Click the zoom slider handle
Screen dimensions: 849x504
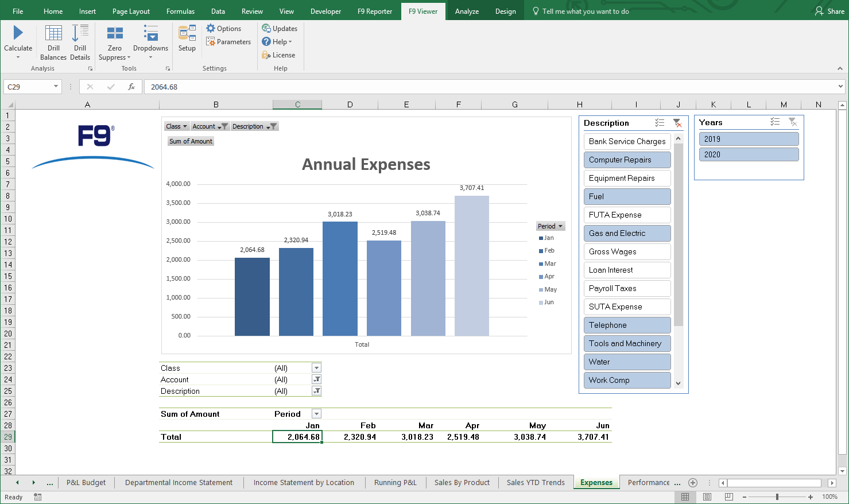point(777,497)
